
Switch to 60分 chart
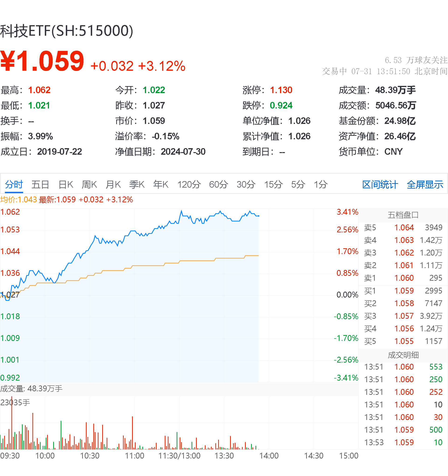point(218,185)
